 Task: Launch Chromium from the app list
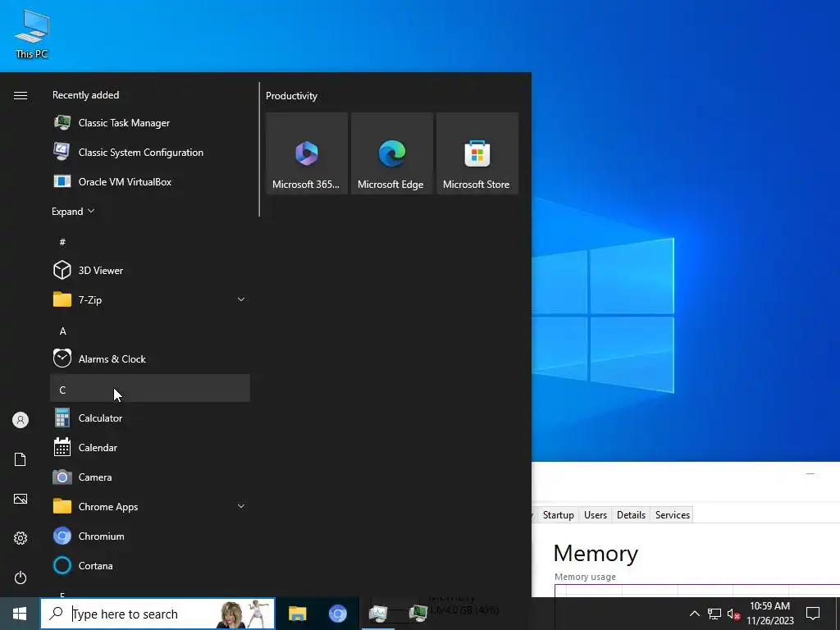click(x=150, y=536)
